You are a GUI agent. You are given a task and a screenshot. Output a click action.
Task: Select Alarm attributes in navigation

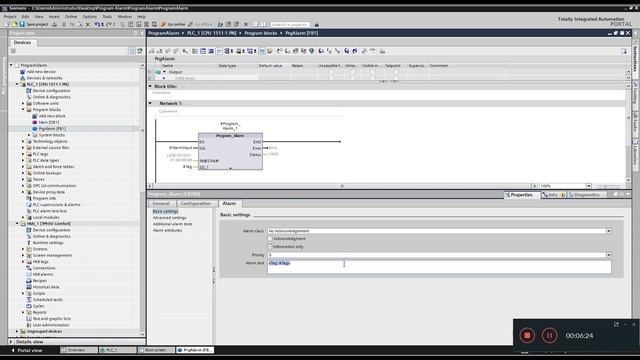[167, 231]
